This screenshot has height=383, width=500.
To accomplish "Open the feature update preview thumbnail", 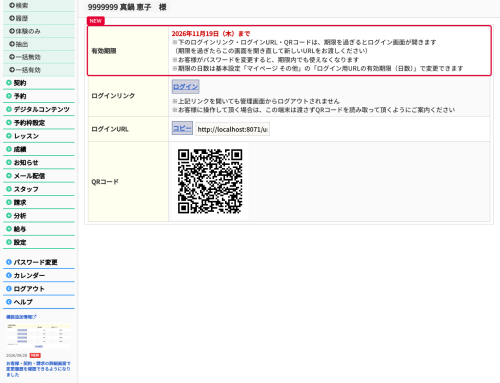I will [x=39, y=336].
